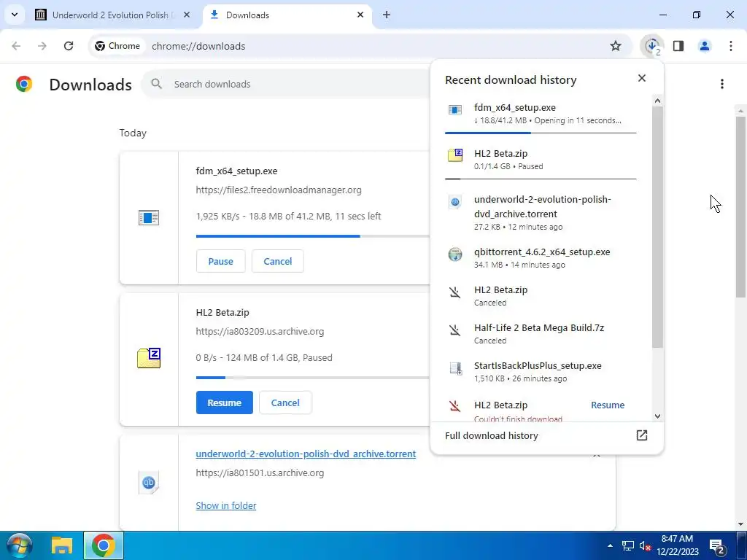Click qb torrent icon on Downloads page

pos(149,483)
